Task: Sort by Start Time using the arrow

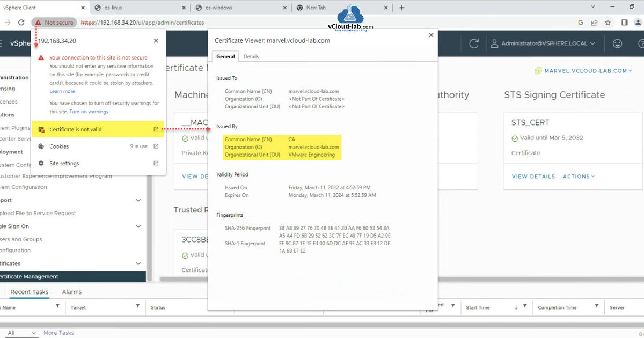Action: 516,307
